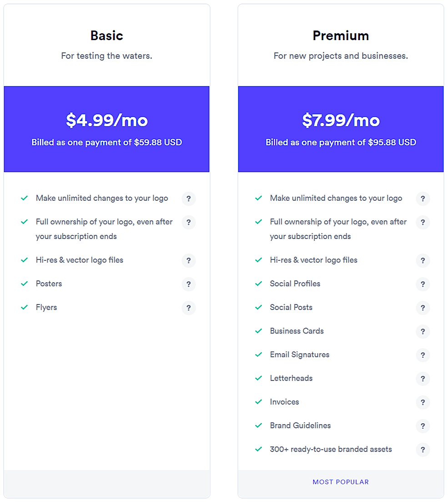Click the question mark next to 300+ ready-to-use branded assets
The width and height of the screenshot is (448, 502).
point(423,450)
